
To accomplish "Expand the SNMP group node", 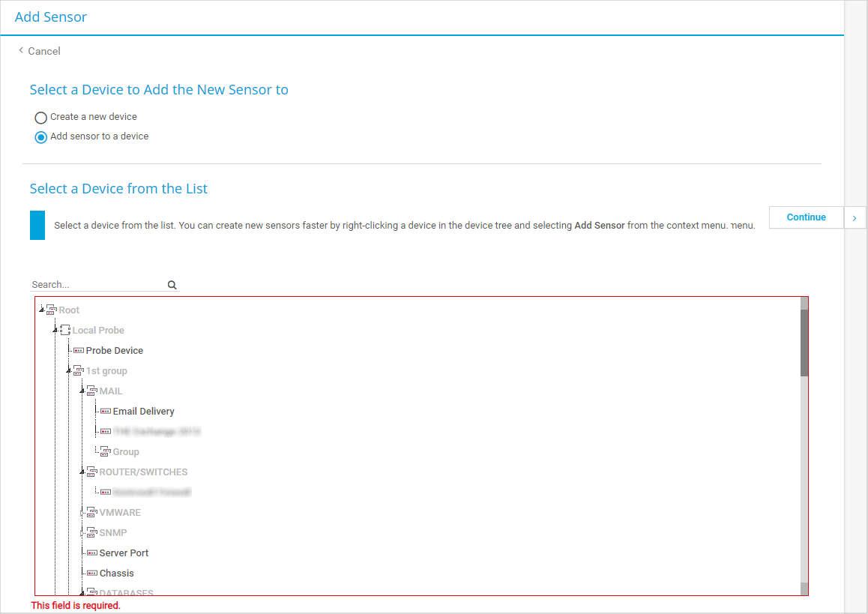I will 82,533.
